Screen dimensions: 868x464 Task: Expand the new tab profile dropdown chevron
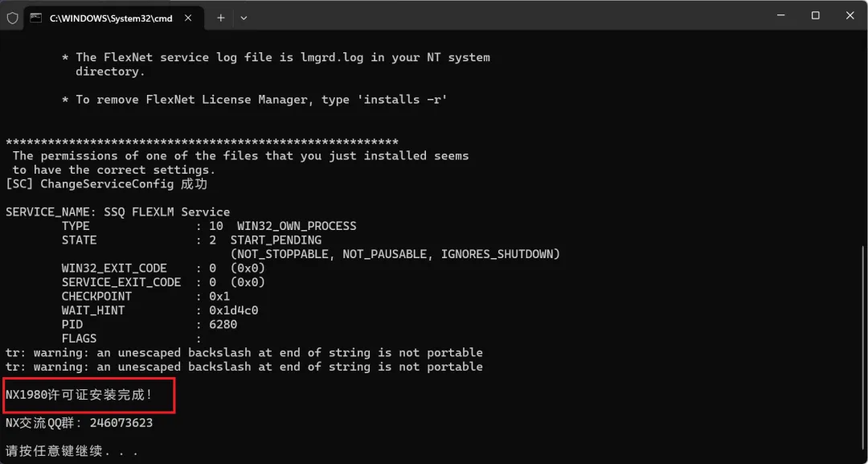pos(244,18)
